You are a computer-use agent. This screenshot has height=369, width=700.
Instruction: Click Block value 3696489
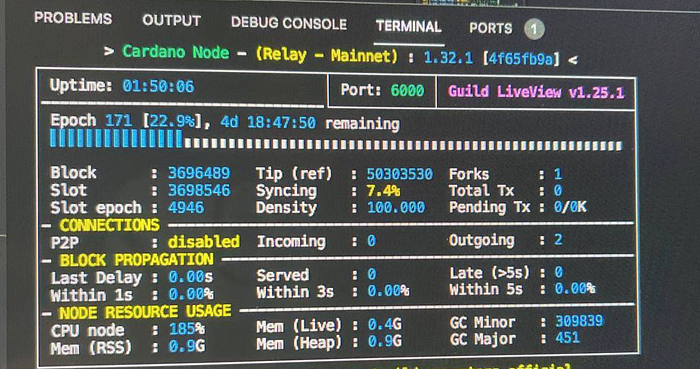tap(199, 173)
